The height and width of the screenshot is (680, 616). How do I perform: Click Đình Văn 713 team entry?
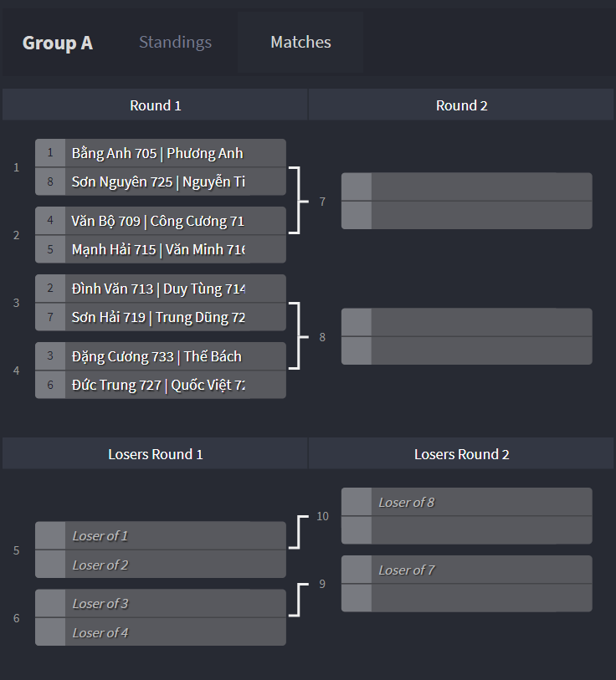(160, 289)
